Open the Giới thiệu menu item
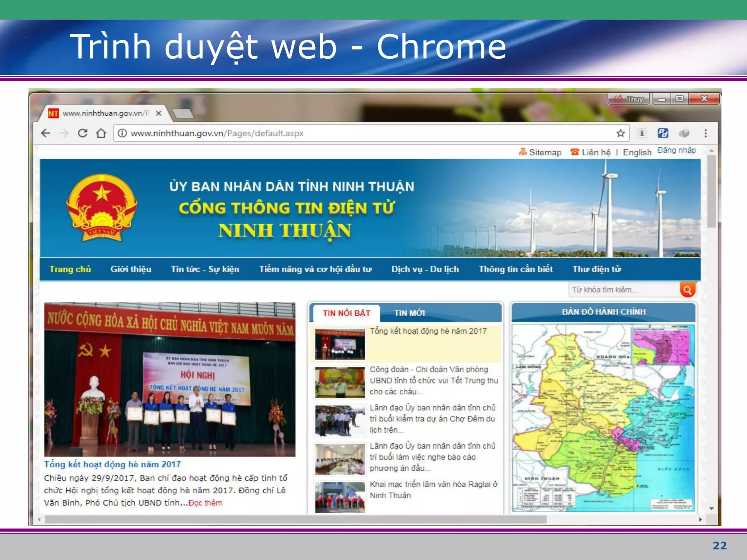 131,269
